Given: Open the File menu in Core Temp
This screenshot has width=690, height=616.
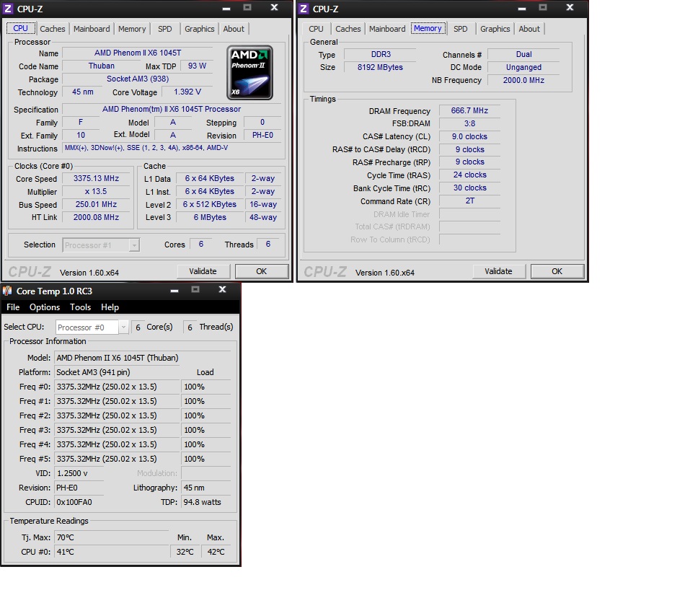Looking at the screenshot, I should pos(13,307).
